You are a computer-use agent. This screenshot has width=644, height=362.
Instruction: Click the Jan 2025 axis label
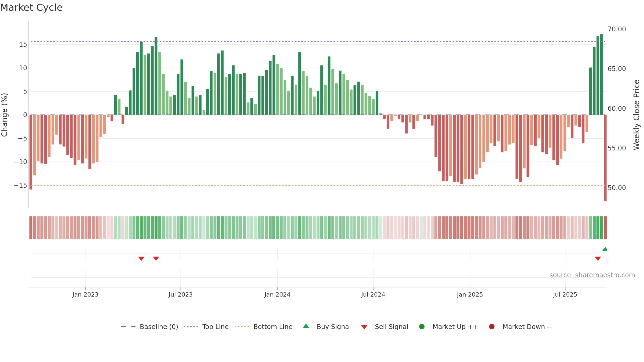click(470, 294)
